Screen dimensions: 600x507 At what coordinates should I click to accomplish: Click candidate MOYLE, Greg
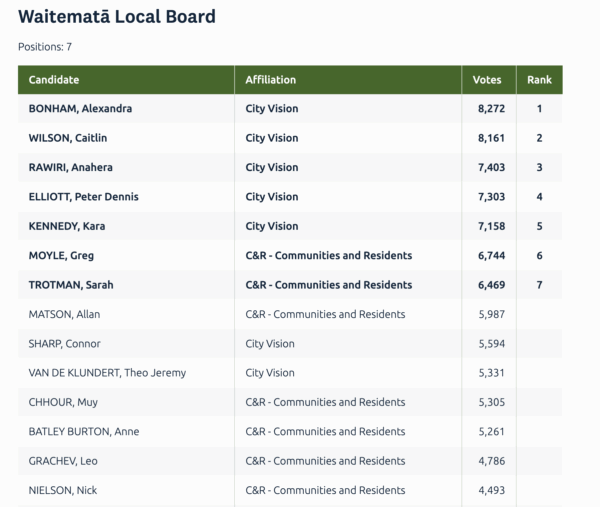click(x=62, y=256)
